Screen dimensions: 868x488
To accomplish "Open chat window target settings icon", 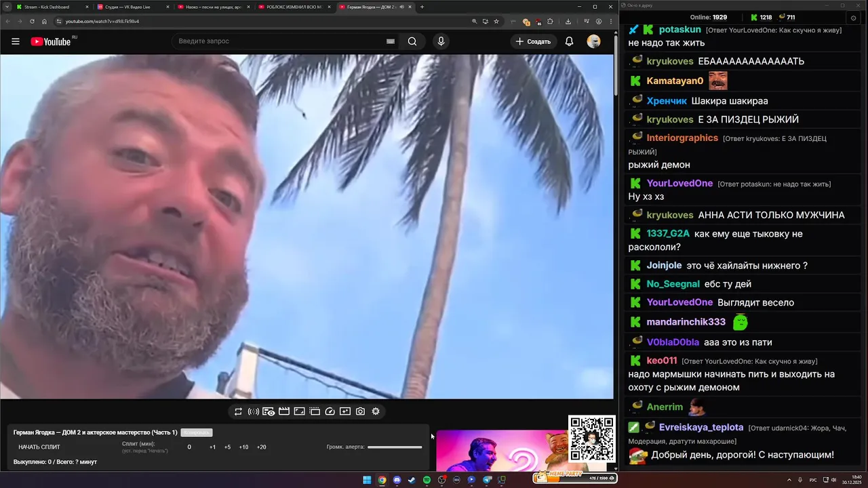I will 853,18.
